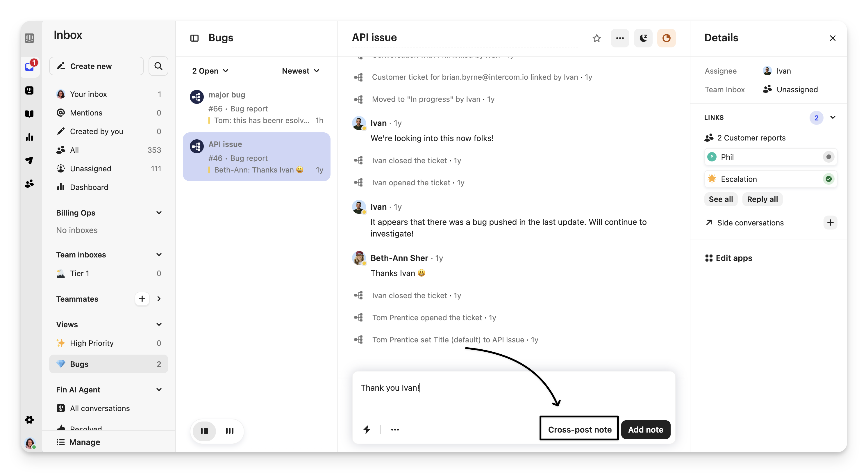Open Your inbox
This screenshot has height=473, width=868.
click(108, 94)
